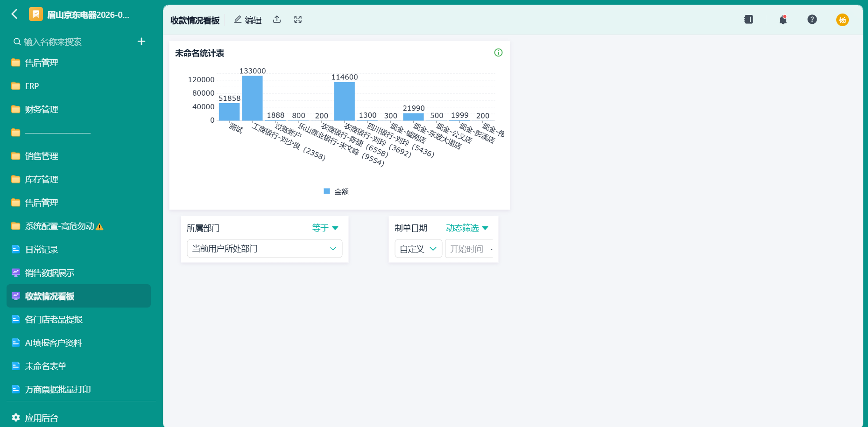Open the notification bell
Image resolution: width=868 pixels, height=427 pixels.
click(x=783, y=20)
